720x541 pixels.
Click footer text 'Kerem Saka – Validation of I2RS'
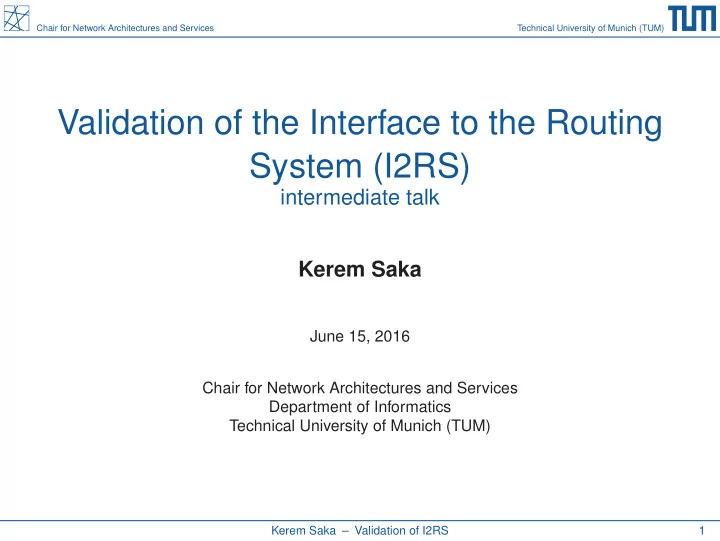[x=360, y=531]
